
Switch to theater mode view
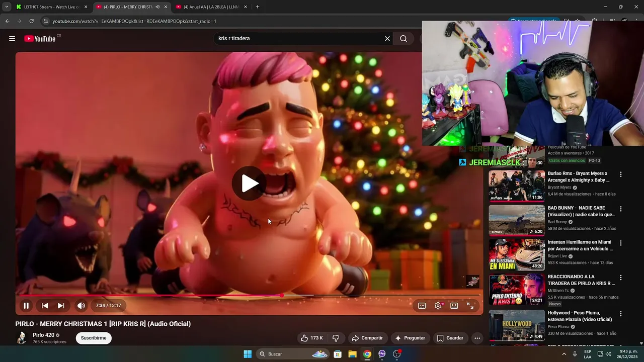[x=454, y=306]
